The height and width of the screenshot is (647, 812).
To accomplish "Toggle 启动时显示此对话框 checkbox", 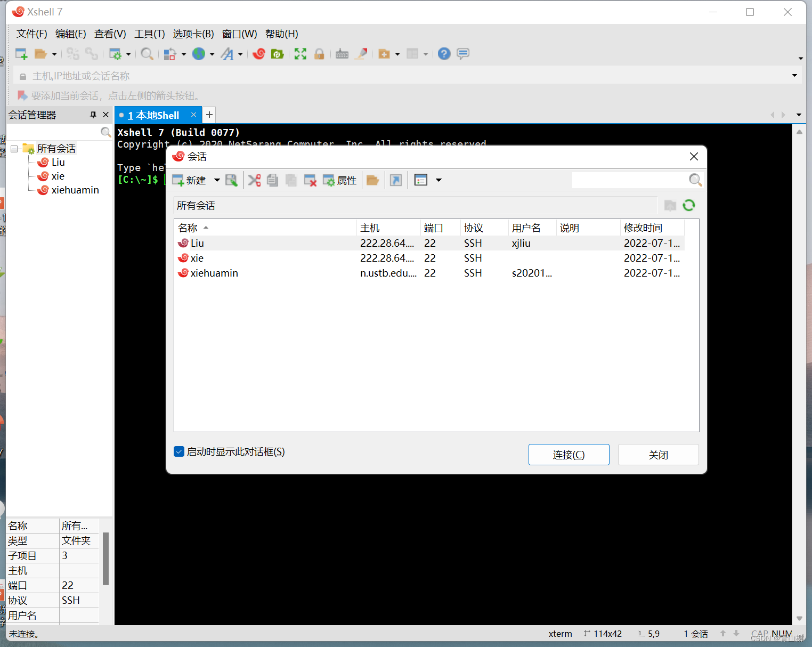I will pos(179,451).
